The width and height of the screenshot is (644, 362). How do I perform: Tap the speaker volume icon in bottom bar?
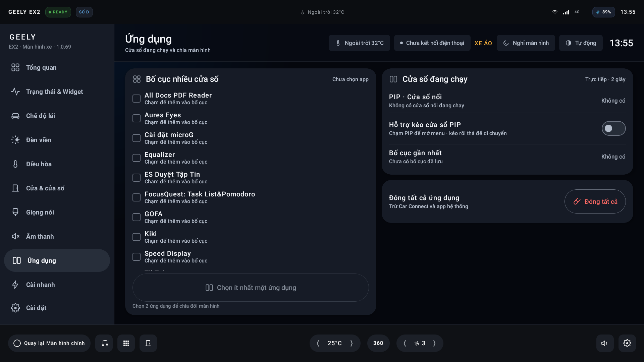[x=605, y=343]
